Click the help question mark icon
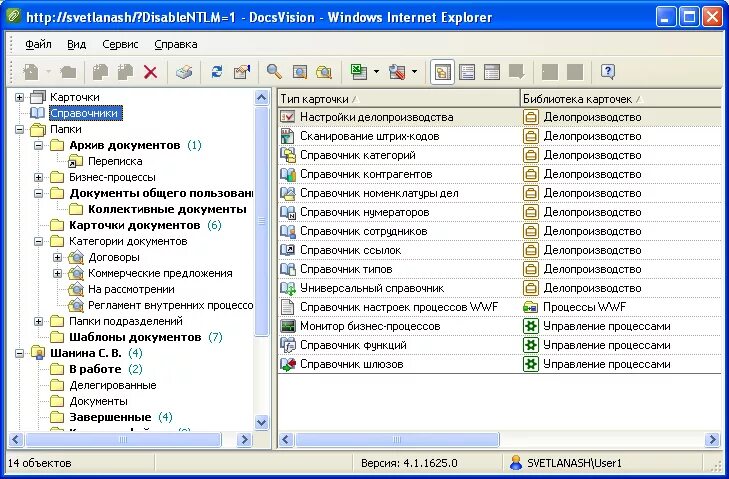Viewport: 729px width, 479px height. click(608, 72)
